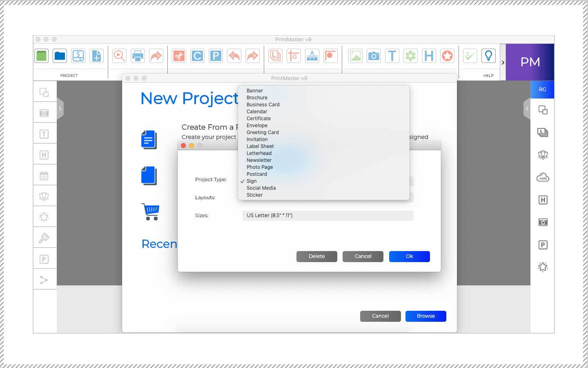Click the left sidebar photo camera icon
The image size is (588, 368).
click(44, 113)
